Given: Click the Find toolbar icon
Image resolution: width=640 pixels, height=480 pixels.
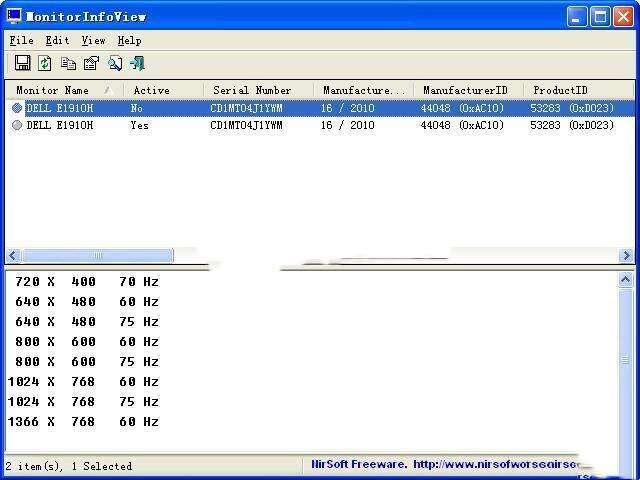Looking at the screenshot, I should tap(115, 63).
